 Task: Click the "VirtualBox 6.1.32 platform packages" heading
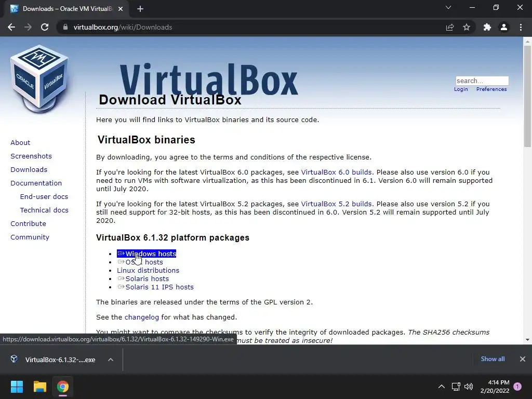tap(172, 238)
